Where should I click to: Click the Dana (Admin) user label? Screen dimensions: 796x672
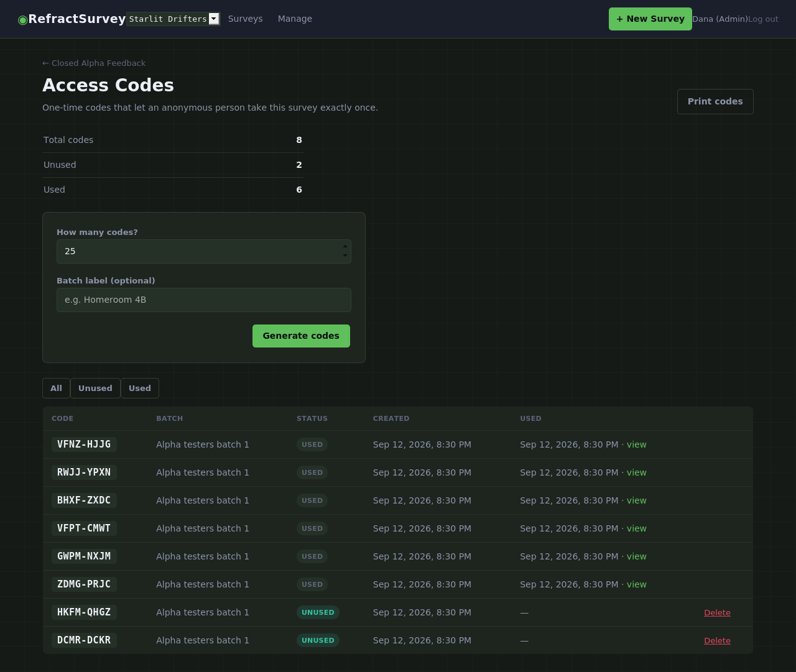(x=720, y=19)
